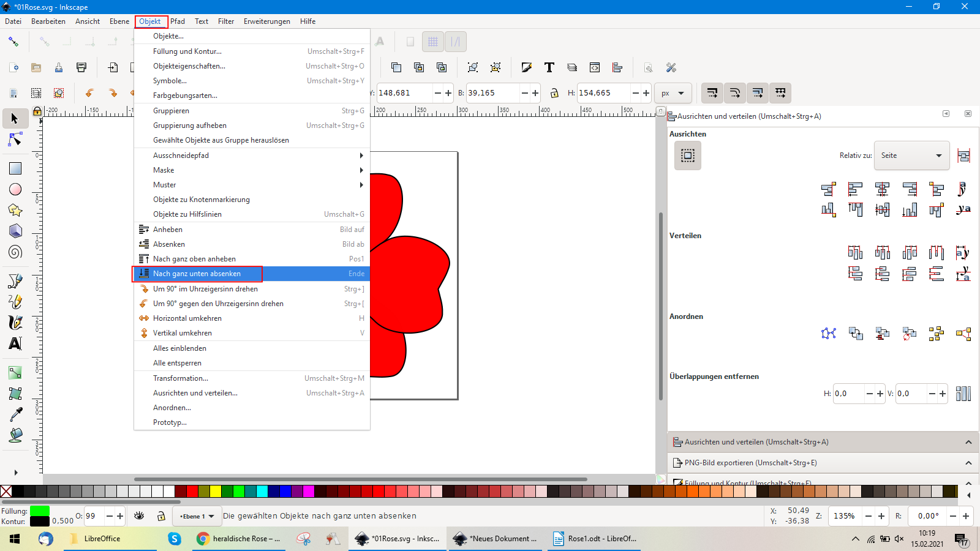Open the Pfad menu
This screenshot has height=551, width=980.
178,21
